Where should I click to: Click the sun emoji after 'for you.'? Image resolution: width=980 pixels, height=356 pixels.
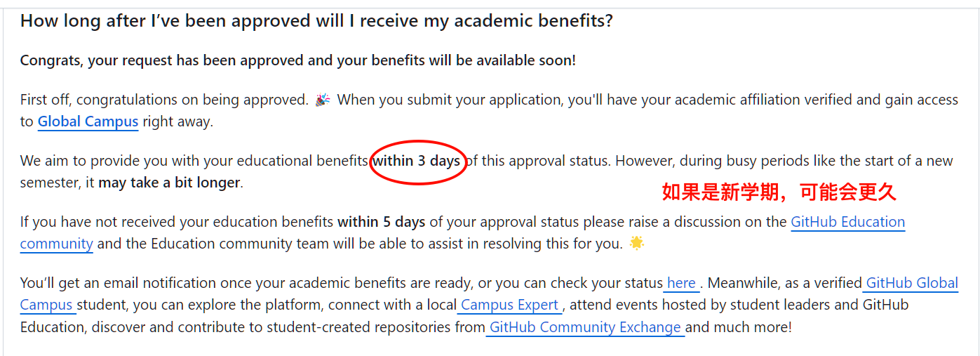click(636, 244)
